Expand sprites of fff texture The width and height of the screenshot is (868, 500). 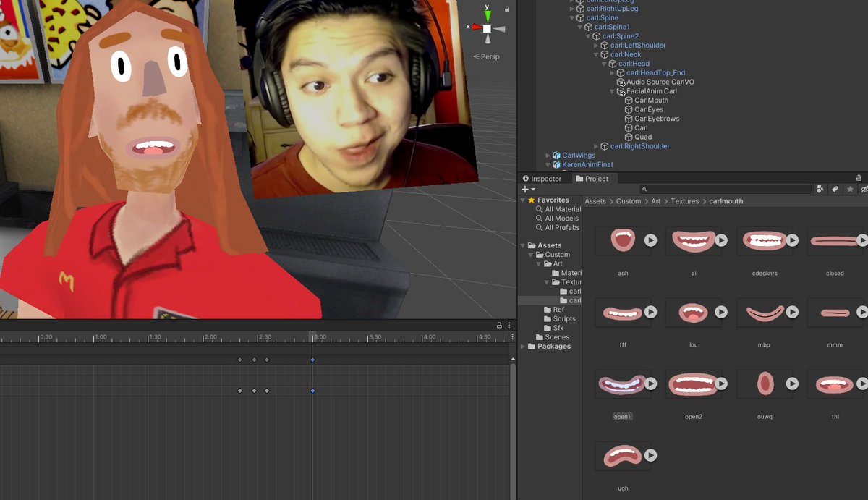point(650,312)
